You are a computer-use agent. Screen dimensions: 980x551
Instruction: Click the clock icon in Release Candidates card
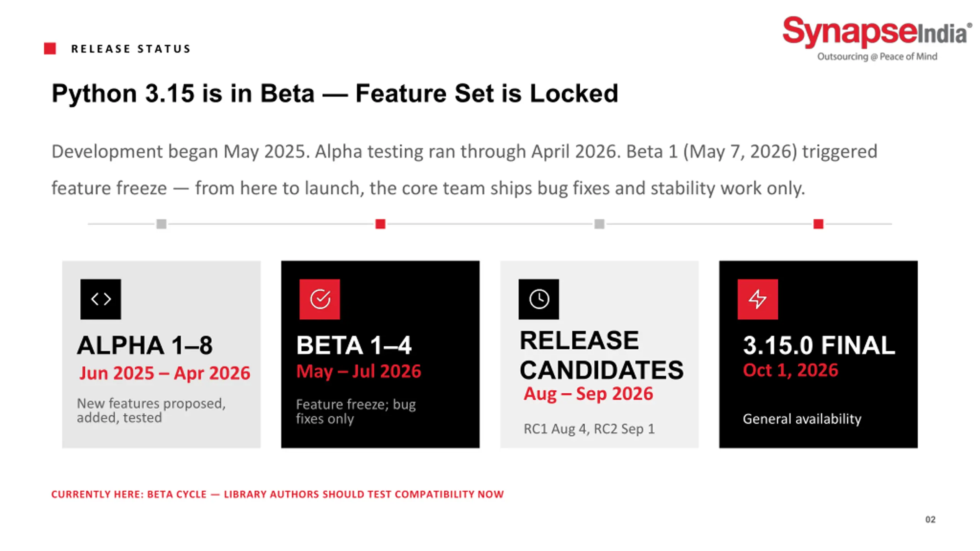click(x=539, y=299)
